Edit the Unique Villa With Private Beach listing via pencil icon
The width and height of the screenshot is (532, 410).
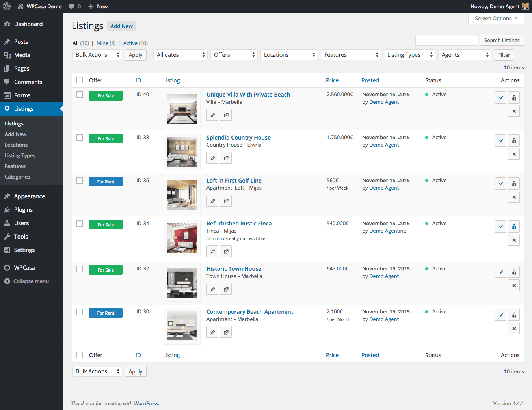point(212,115)
